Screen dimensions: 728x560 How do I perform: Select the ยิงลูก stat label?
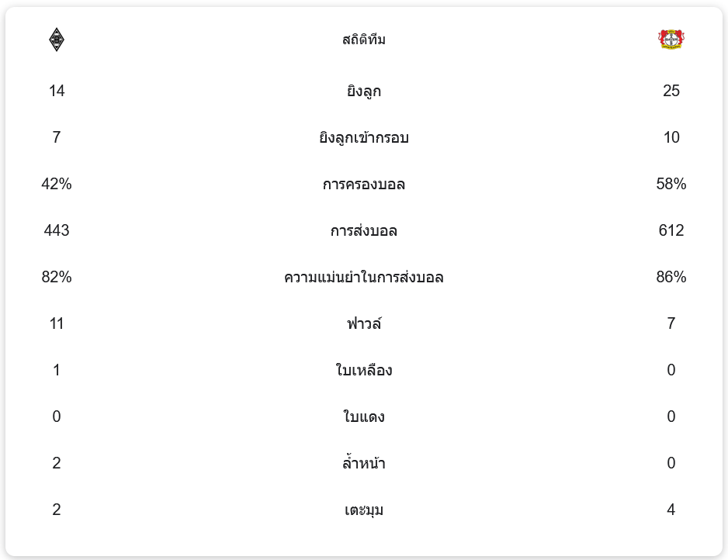coord(363,92)
